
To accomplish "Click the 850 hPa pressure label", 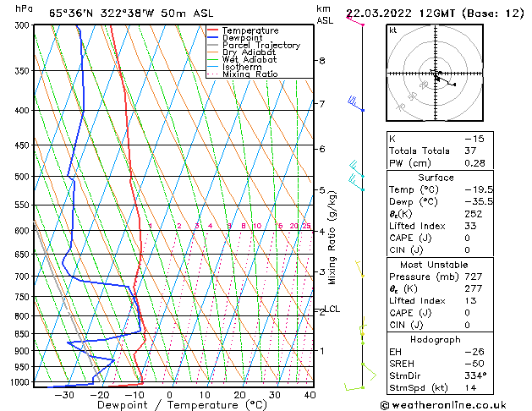I will point(24,334).
